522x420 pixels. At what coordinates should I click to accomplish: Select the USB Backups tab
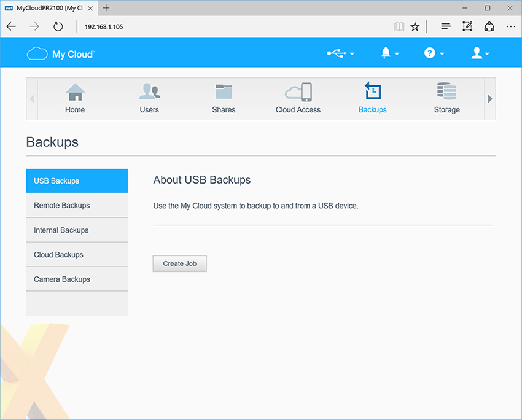(x=77, y=181)
